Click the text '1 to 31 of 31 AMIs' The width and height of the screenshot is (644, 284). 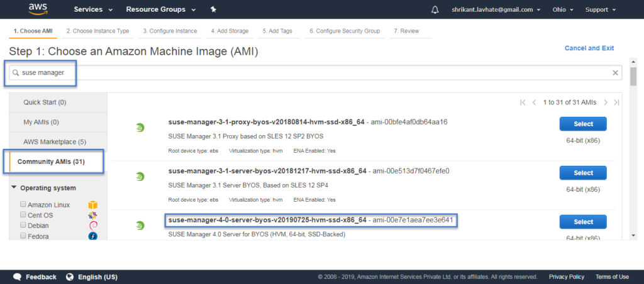pyautogui.click(x=570, y=102)
